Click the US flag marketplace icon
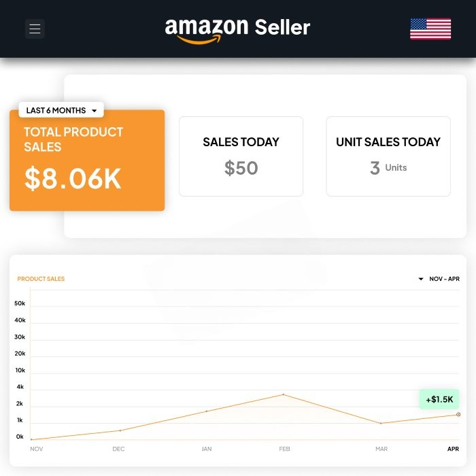This screenshot has height=476, width=476. coord(430,29)
